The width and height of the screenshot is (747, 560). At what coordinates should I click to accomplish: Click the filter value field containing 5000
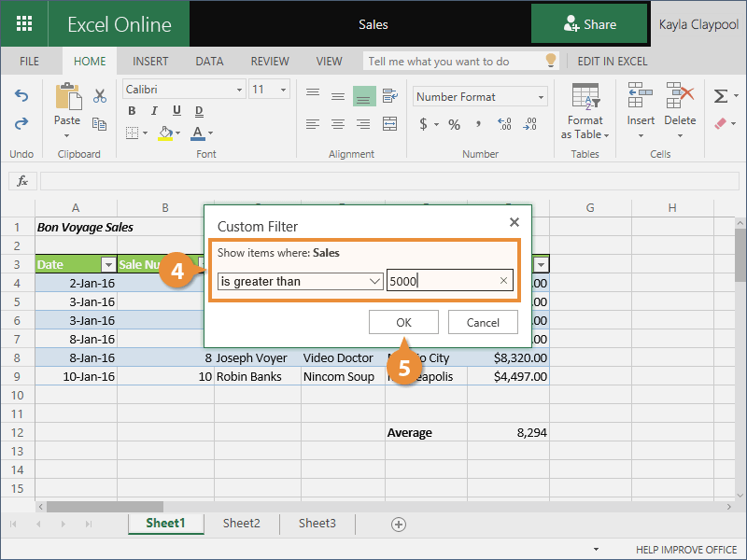[x=443, y=281]
